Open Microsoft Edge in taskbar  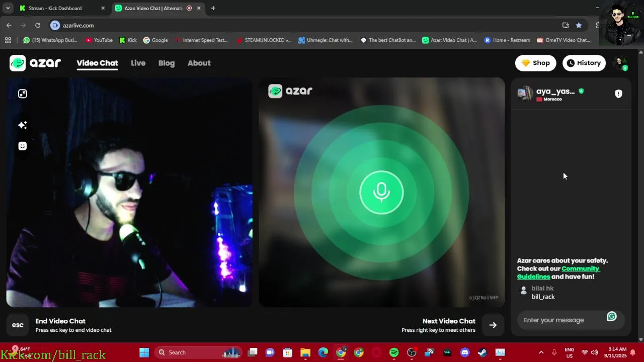pyautogui.click(x=323, y=352)
